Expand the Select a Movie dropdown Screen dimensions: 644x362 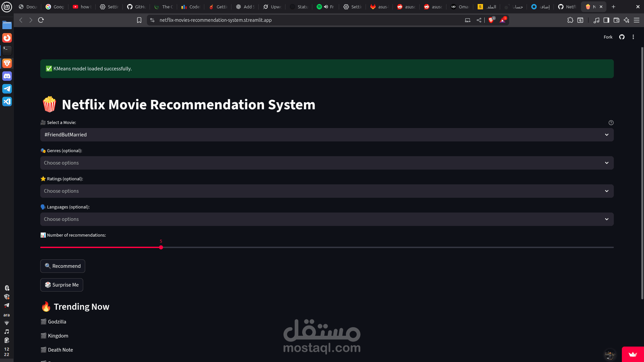point(327,135)
